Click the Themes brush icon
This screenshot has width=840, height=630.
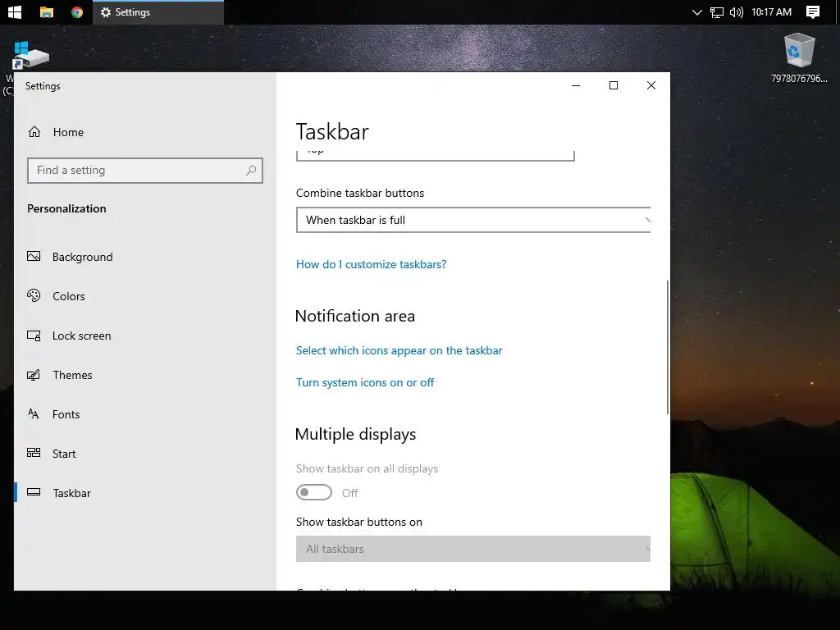pos(34,374)
